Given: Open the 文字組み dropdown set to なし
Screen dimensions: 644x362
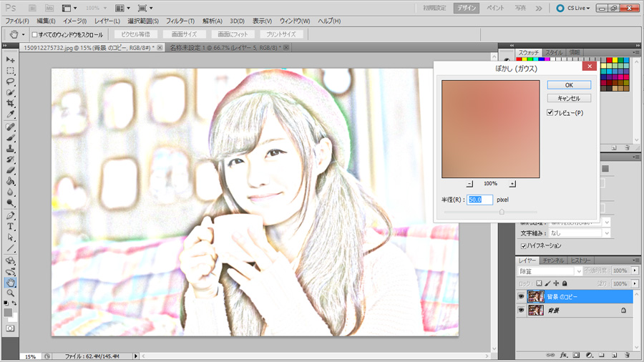Looking at the screenshot, I should coord(580,233).
